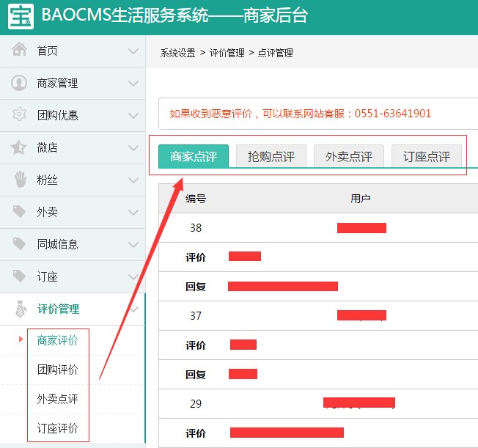Viewport: 478px width, 448px height.
Task: Expand the 同城信息 menu chevron
Action: [133, 245]
